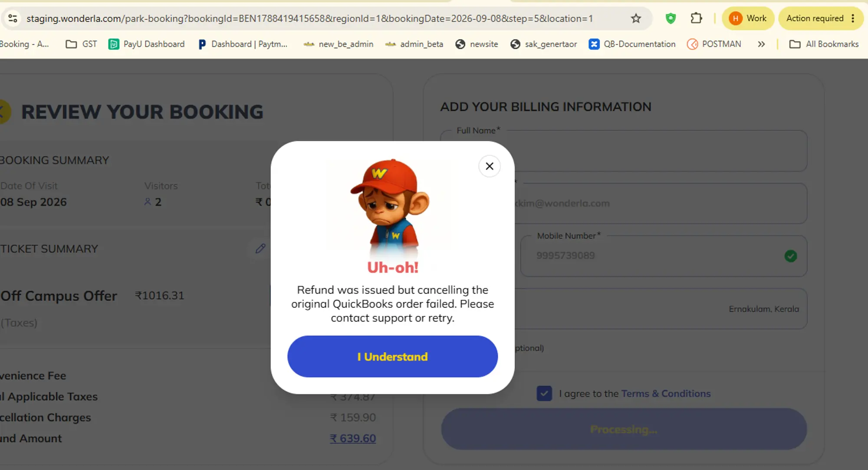Click the Mobile Number input field

pyautogui.click(x=664, y=256)
